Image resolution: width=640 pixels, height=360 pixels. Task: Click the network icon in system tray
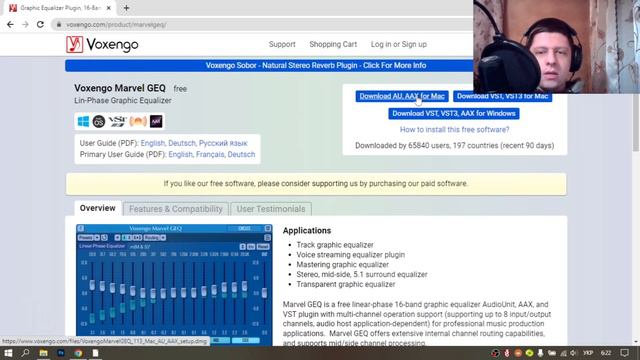(x=563, y=353)
